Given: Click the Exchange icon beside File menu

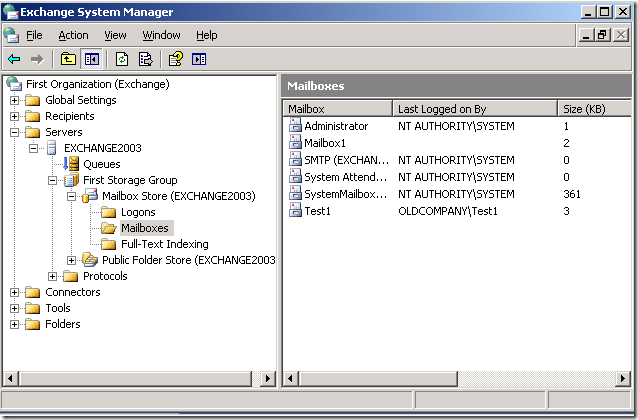Looking at the screenshot, I should [11, 35].
